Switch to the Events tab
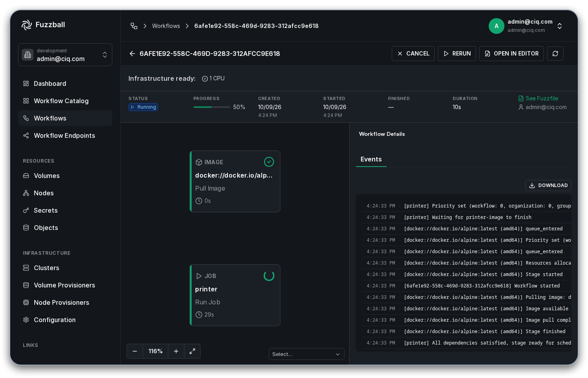 point(371,159)
